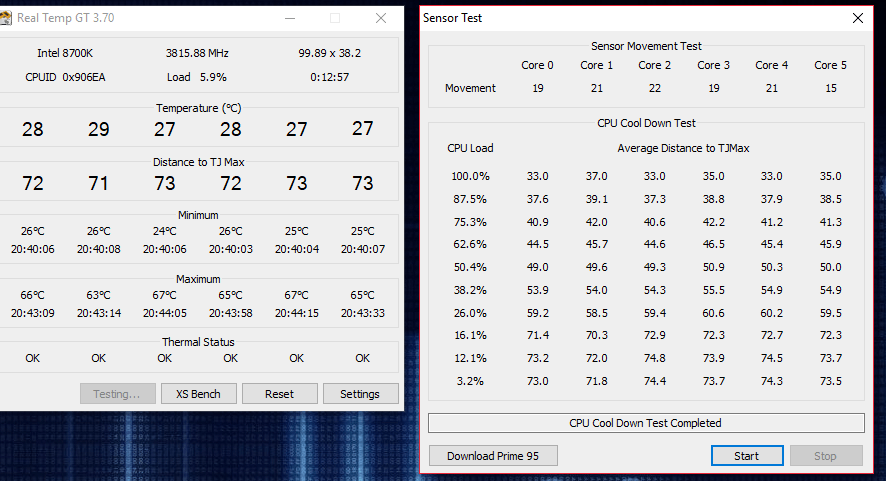Click the CPU Cool Down Test Completed status bar
Screen dimensions: 886x481
645,423
